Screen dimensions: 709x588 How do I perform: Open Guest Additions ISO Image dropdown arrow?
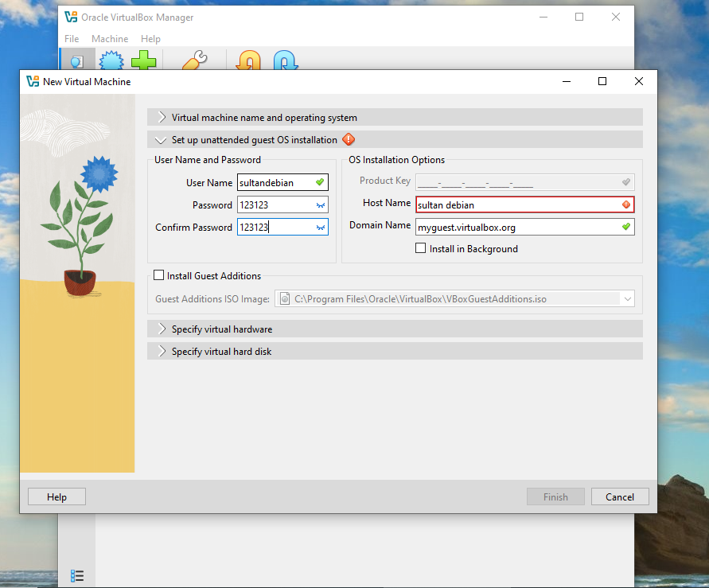[628, 298]
